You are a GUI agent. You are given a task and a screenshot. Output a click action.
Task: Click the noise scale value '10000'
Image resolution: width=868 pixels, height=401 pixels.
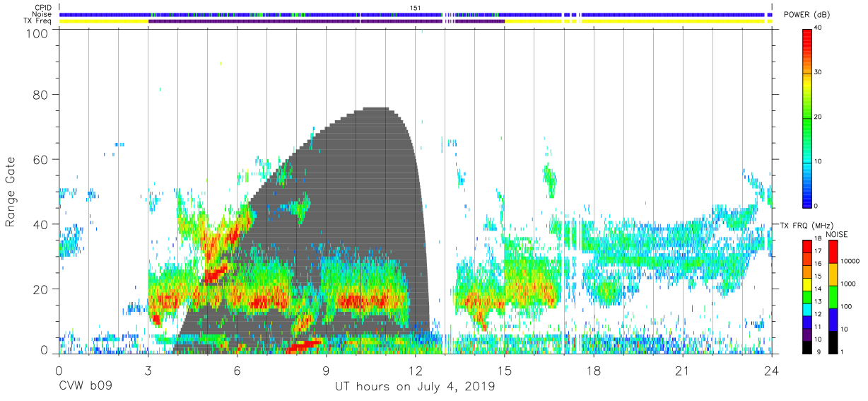pos(850,261)
